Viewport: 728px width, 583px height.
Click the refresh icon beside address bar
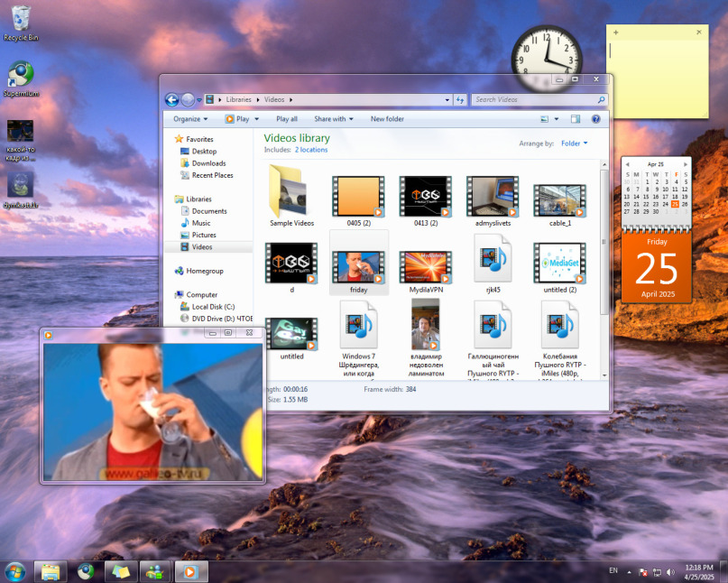click(460, 100)
